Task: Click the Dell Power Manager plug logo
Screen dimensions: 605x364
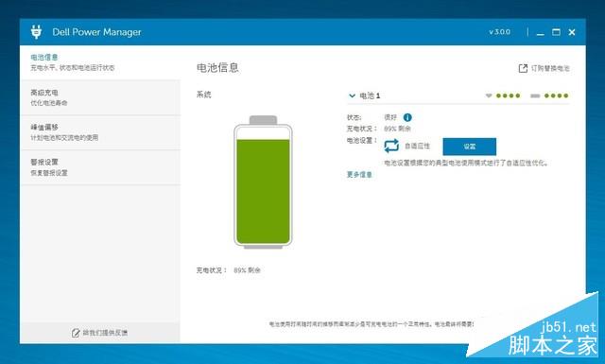Action: [36, 31]
